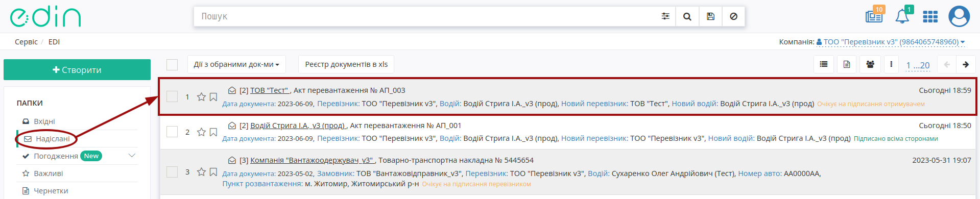Click the magnifier search button
This screenshot has width=980, height=199.
click(x=687, y=16)
